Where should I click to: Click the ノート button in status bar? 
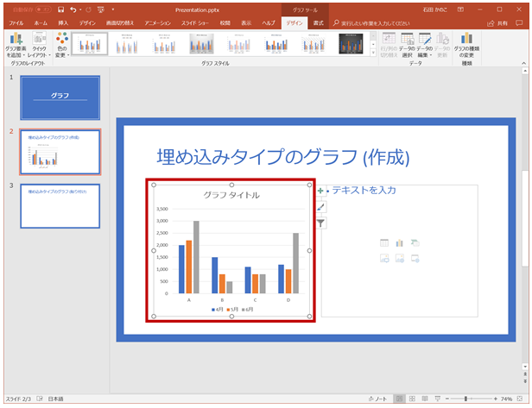pyautogui.click(x=377, y=399)
